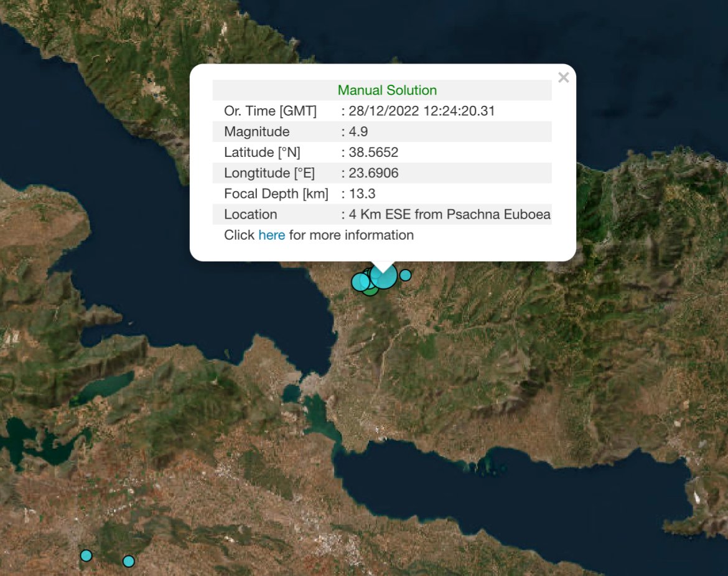The width and height of the screenshot is (728, 576).
Task: Click the 'Longtitude [°E]' label
Action: pyautogui.click(x=269, y=173)
